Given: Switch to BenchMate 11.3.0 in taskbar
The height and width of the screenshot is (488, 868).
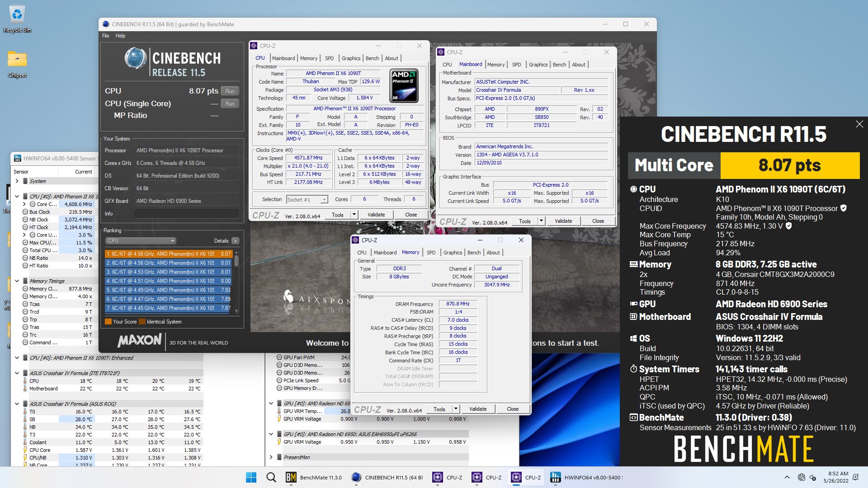Looking at the screenshot, I should point(315,477).
